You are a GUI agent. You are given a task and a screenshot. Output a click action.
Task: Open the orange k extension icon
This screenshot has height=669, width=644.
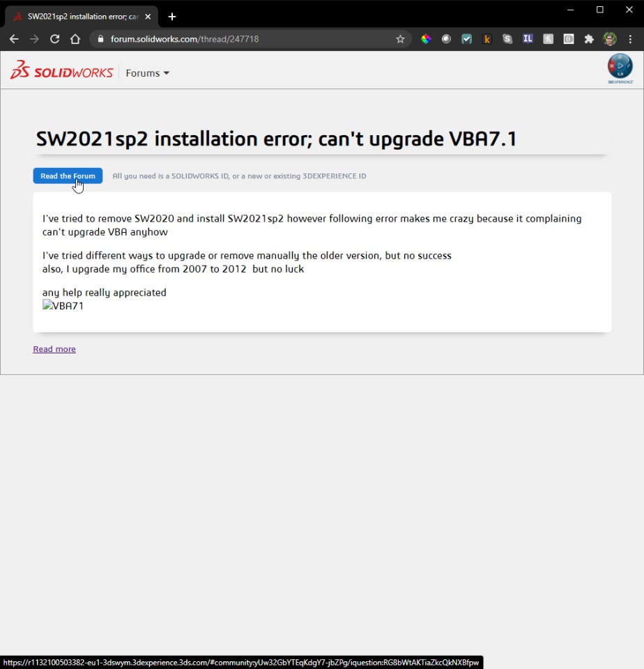[487, 39]
